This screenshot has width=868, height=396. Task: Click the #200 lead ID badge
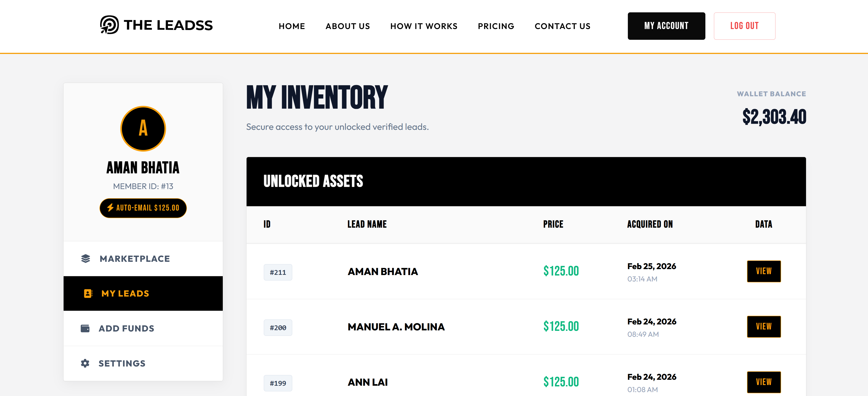278,328
